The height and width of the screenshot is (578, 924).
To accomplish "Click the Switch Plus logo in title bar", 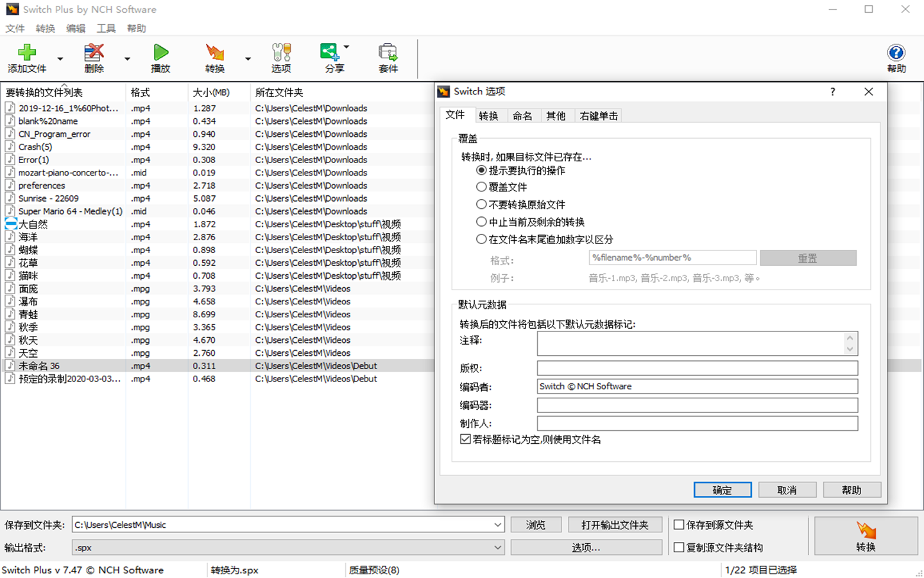I will (12, 9).
